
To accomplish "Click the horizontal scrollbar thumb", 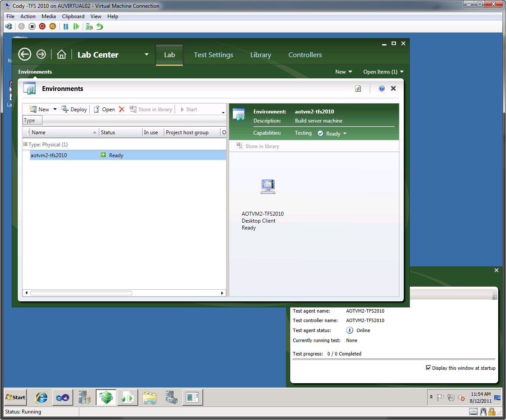I will pyautogui.click(x=81, y=293).
